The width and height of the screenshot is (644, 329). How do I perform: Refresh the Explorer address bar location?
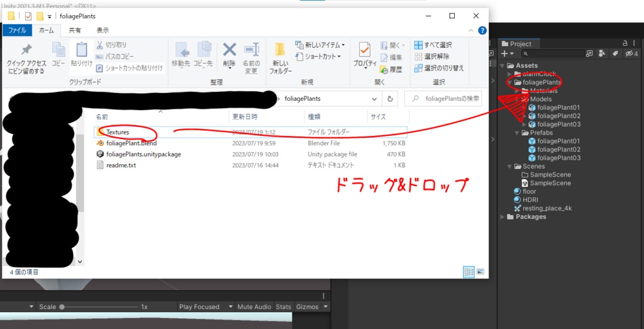390,99
